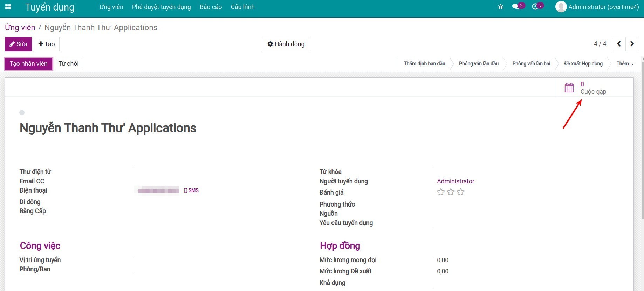Click the debug bug icon

[x=500, y=7]
